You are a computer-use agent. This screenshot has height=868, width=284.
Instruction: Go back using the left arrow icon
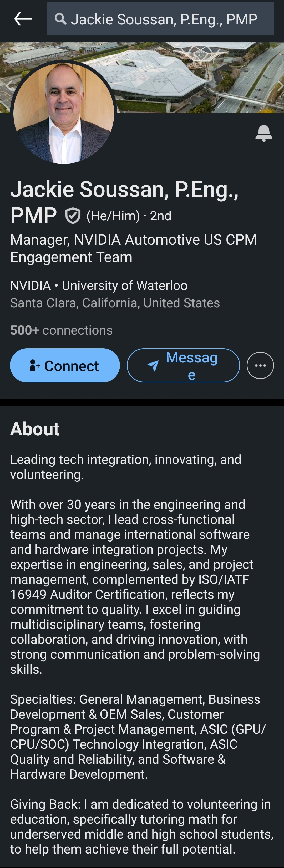(x=23, y=19)
